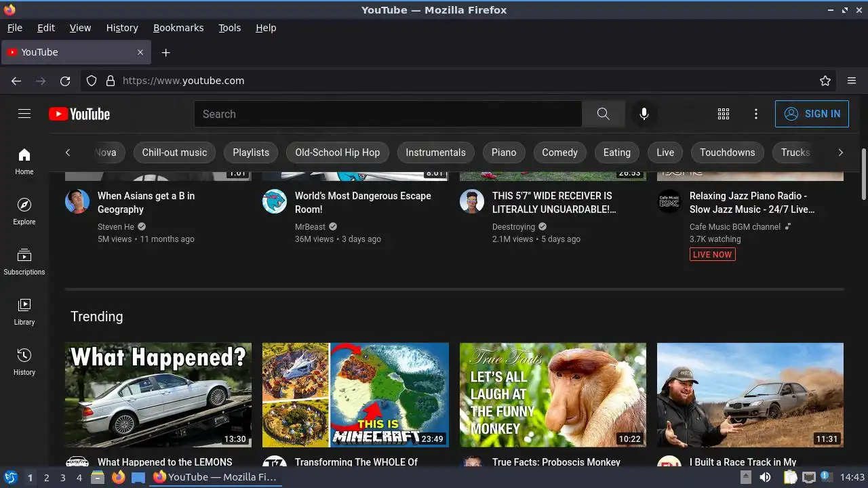The width and height of the screenshot is (868, 488).
Task: Select the Piano chip
Action: click(504, 152)
